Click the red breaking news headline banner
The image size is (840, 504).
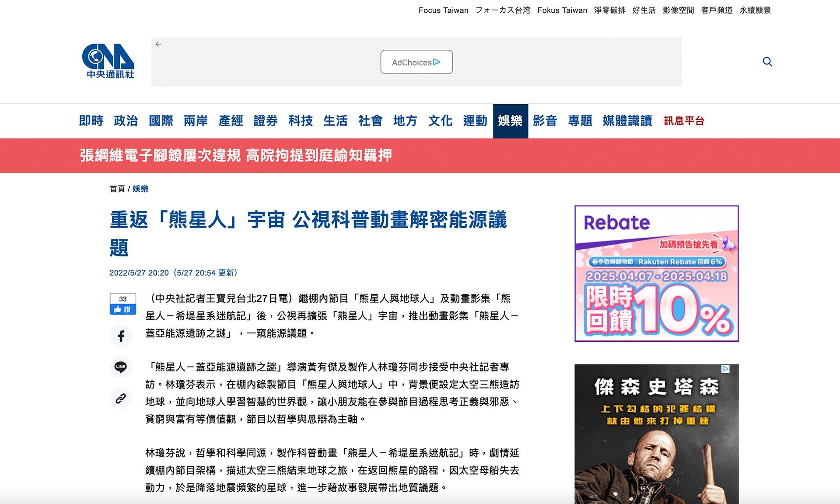(x=236, y=155)
